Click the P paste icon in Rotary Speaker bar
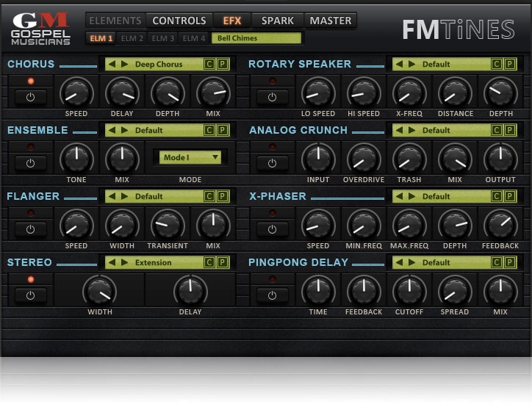 (510, 64)
